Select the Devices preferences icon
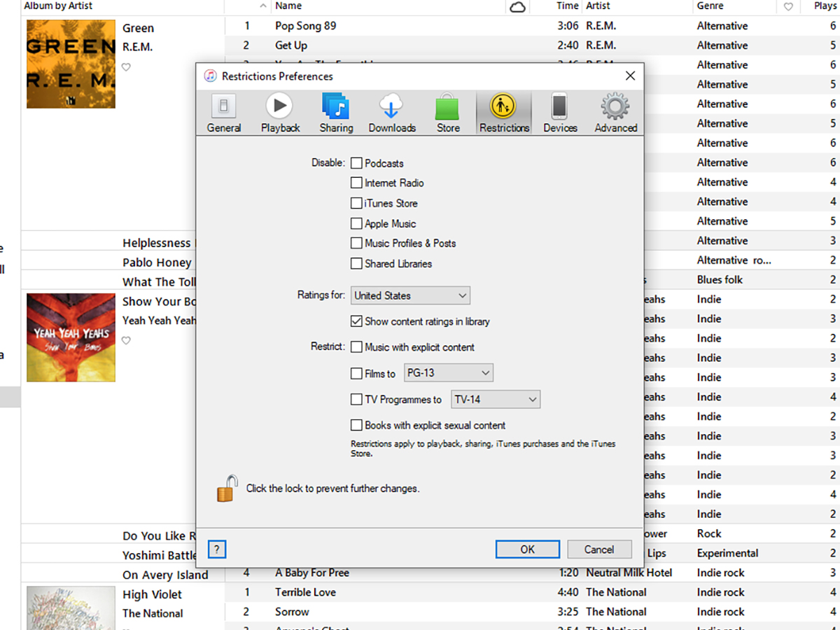The width and height of the screenshot is (840, 630). pos(559,111)
